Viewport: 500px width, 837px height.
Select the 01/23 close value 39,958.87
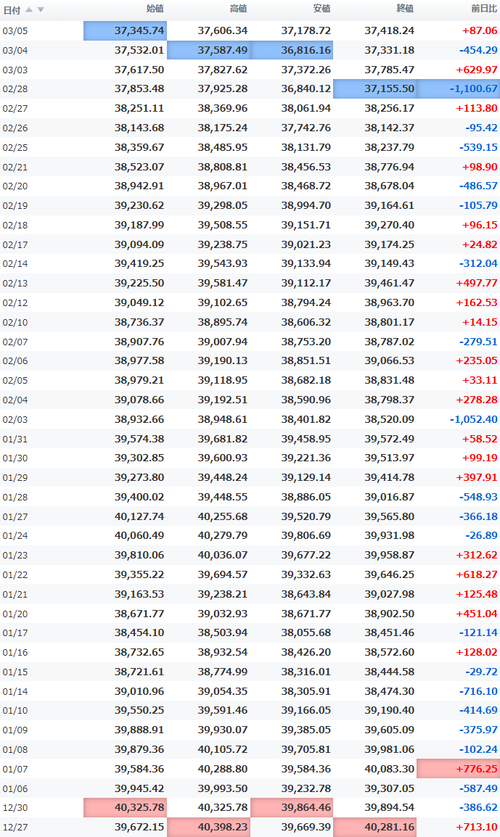point(389,555)
